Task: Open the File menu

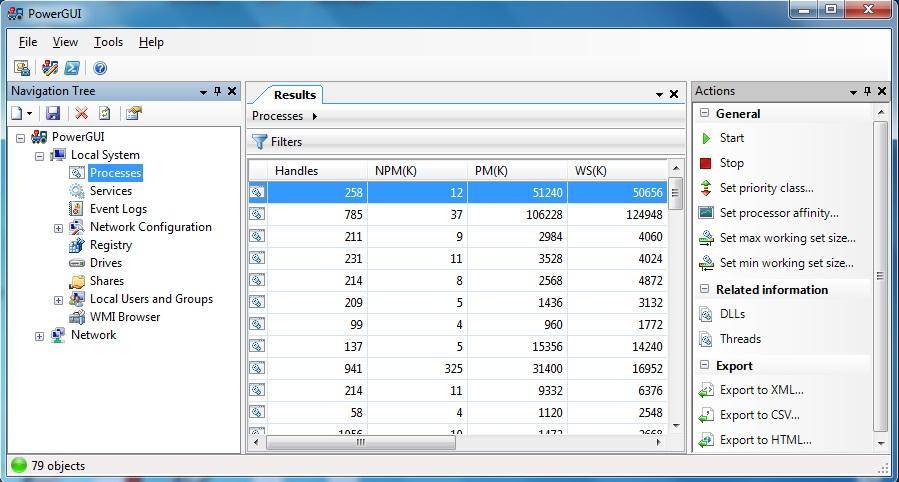Action: [x=28, y=42]
